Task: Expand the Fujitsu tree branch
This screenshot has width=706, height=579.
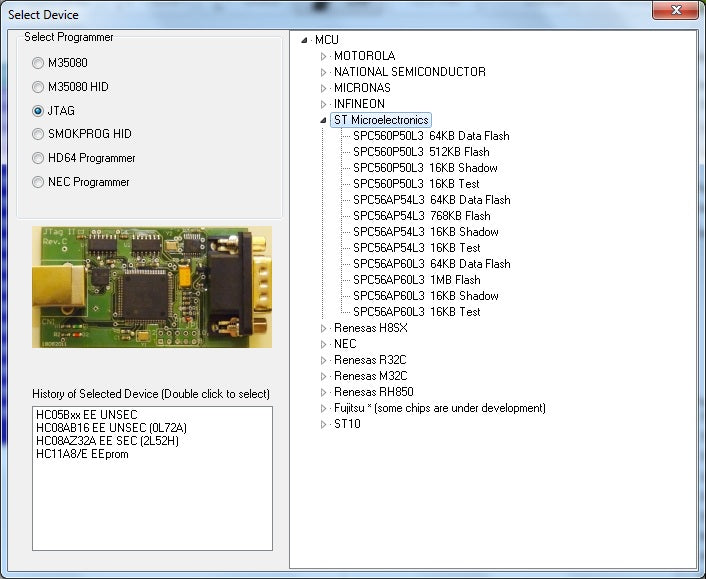Action: (x=323, y=408)
